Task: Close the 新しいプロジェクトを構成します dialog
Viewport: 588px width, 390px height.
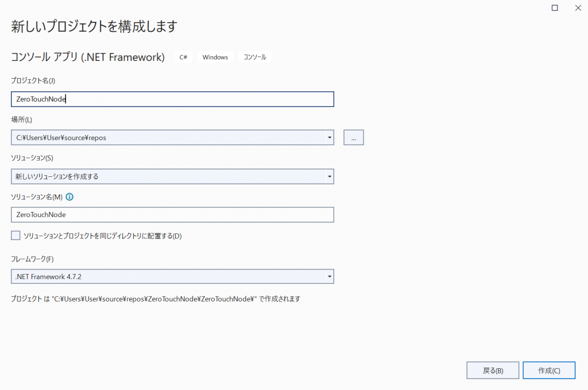Action: click(x=578, y=8)
